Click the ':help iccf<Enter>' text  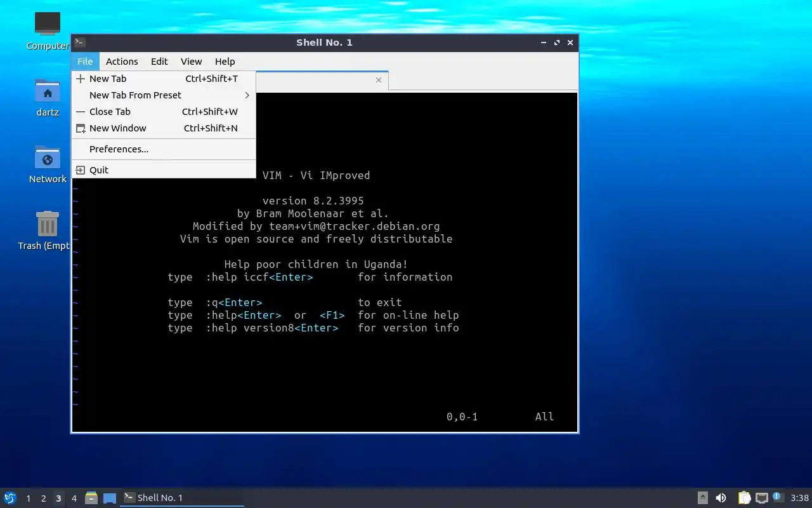pos(259,277)
